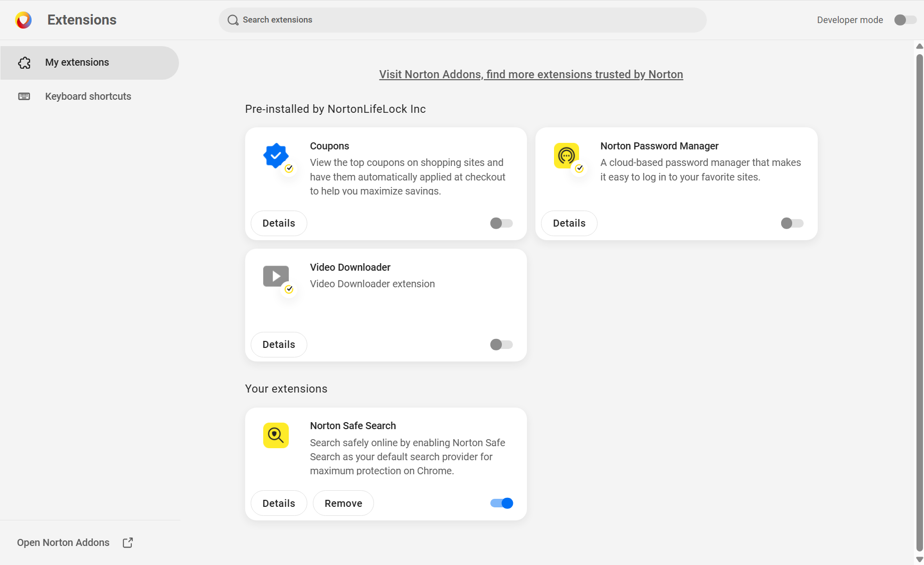Screen dimensions: 924x565
Task: Click the vertical scrollbar thumb
Action: point(919,302)
